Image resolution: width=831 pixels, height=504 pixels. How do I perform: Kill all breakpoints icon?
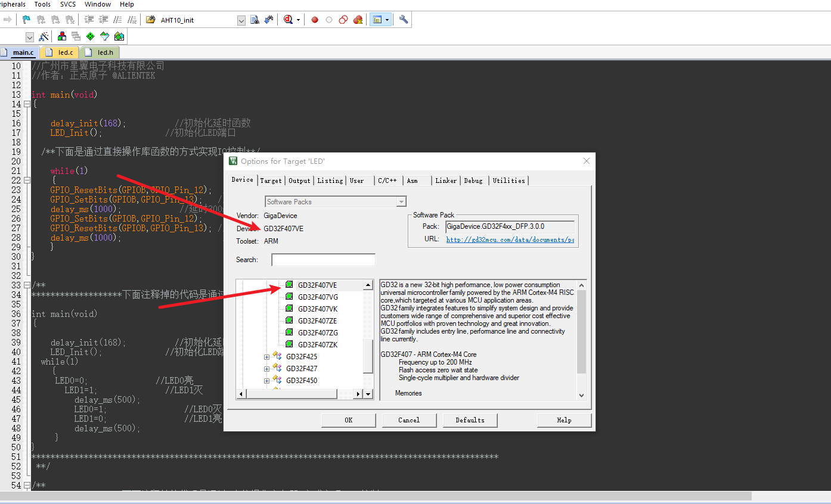(358, 20)
